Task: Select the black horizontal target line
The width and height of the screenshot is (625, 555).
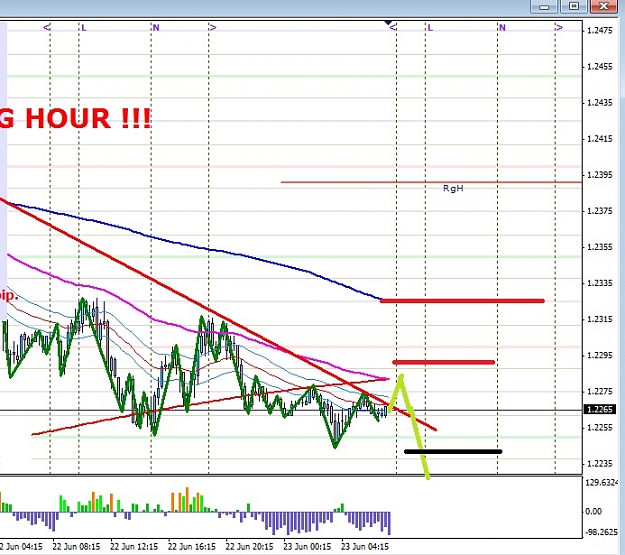Action: click(453, 452)
